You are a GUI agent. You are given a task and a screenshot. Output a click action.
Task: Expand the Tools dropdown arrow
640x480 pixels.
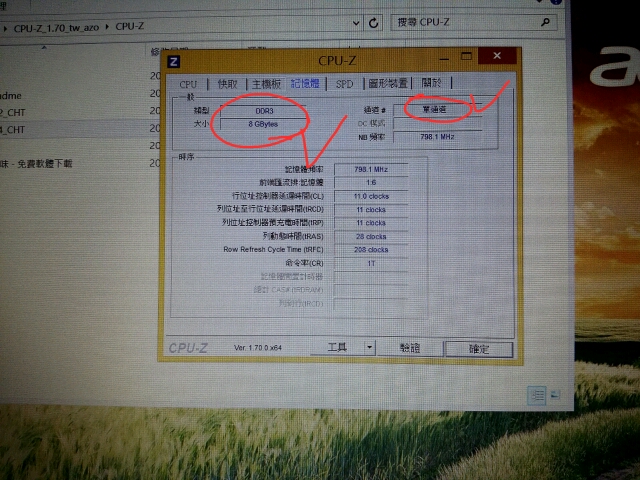369,348
